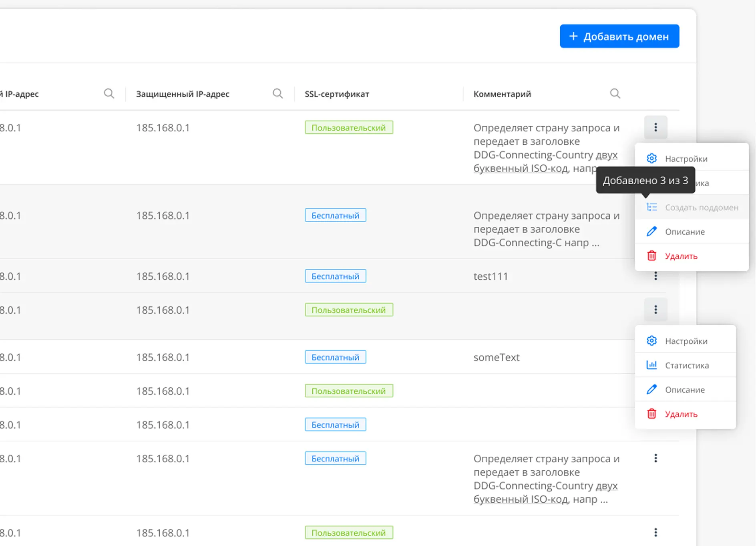Click bar chart icon in lower menu
The width and height of the screenshot is (756, 546).
(651, 365)
